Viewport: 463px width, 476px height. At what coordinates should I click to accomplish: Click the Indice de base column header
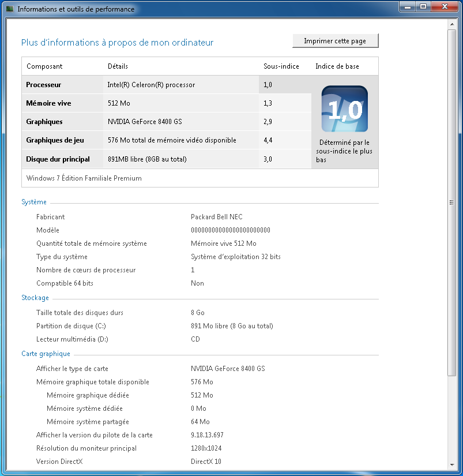(337, 66)
